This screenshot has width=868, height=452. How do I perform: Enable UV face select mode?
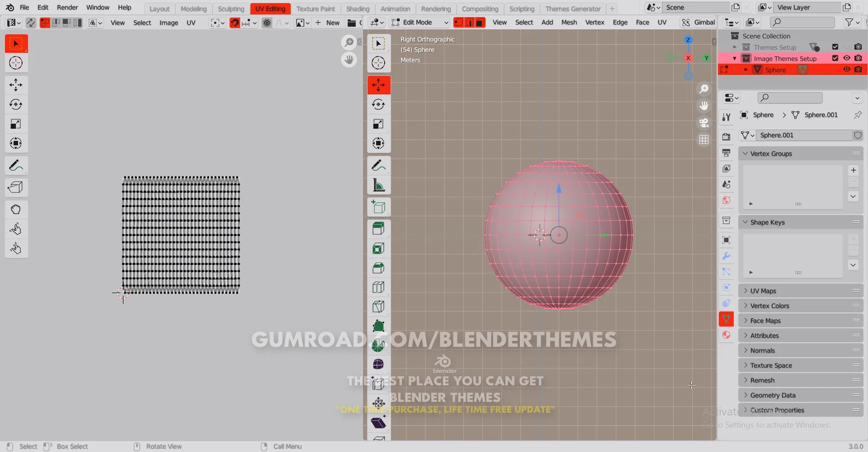coord(67,23)
